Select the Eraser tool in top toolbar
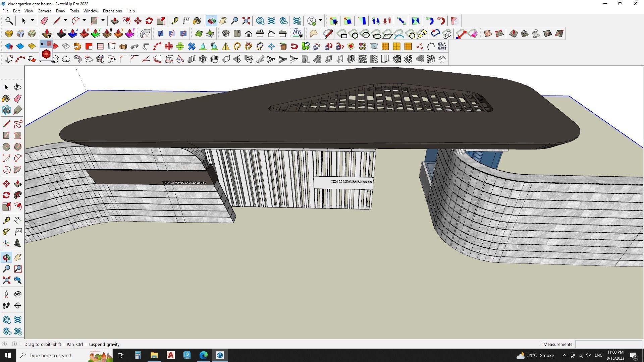644x362 pixels. click(44, 21)
